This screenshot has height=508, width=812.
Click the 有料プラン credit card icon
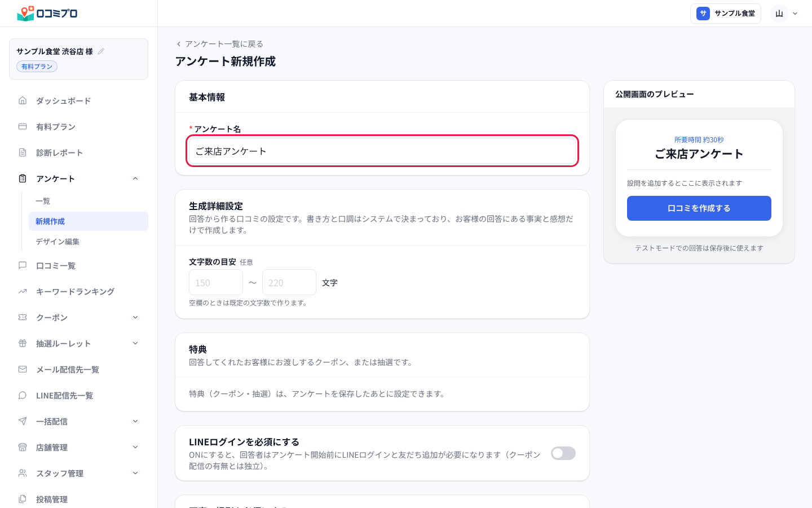pyautogui.click(x=23, y=126)
